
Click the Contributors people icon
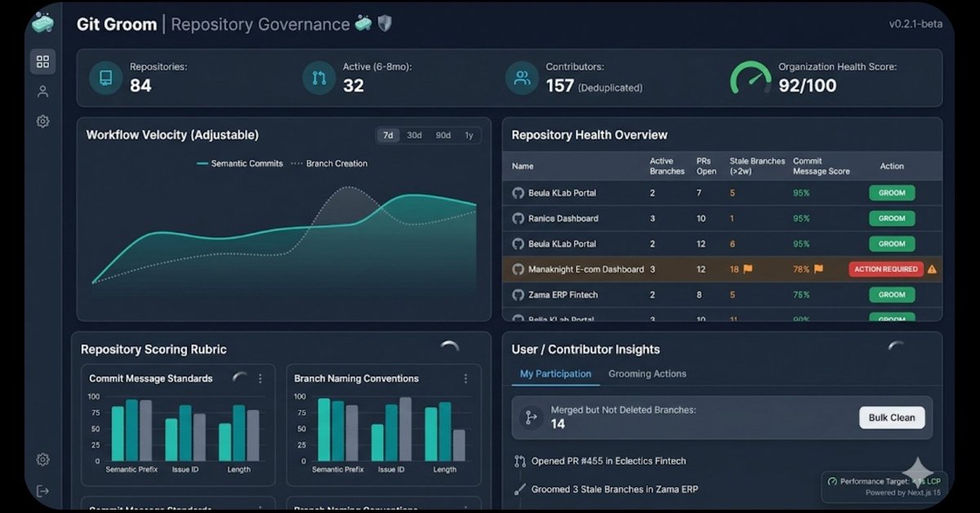[x=521, y=78]
